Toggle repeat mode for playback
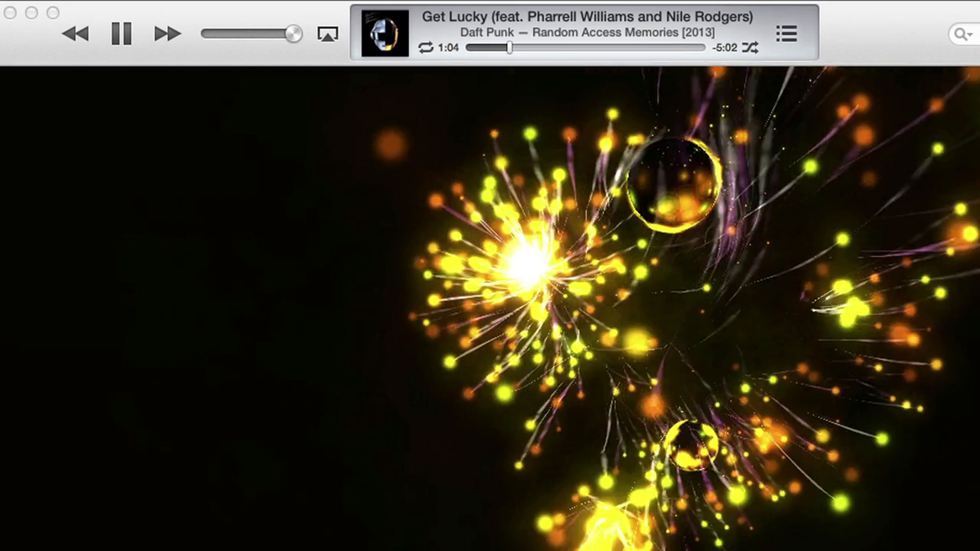The image size is (980, 551). tap(425, 48)
